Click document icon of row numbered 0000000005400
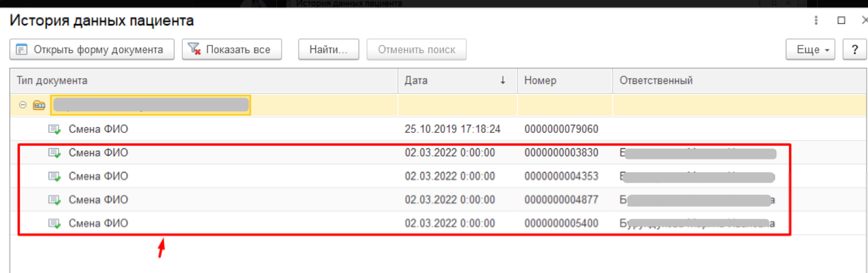This screenshot has height=273, width=868. 54,224
